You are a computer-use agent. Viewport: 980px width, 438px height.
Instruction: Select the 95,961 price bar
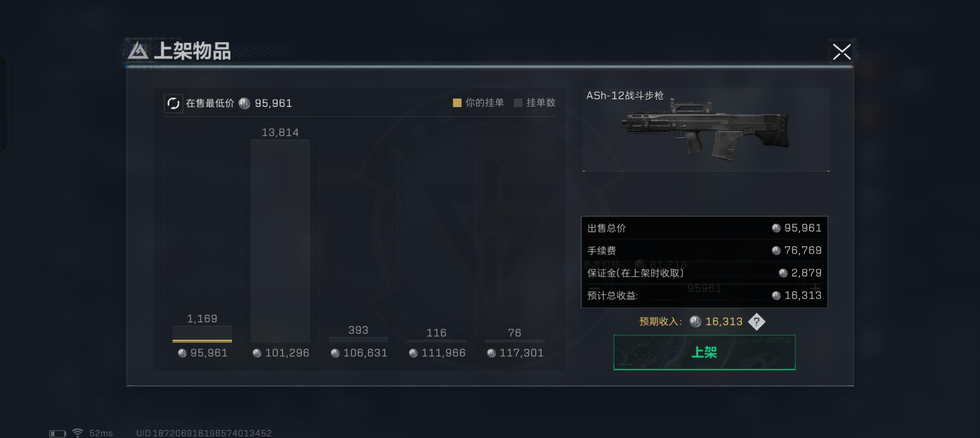coord(202,334)
